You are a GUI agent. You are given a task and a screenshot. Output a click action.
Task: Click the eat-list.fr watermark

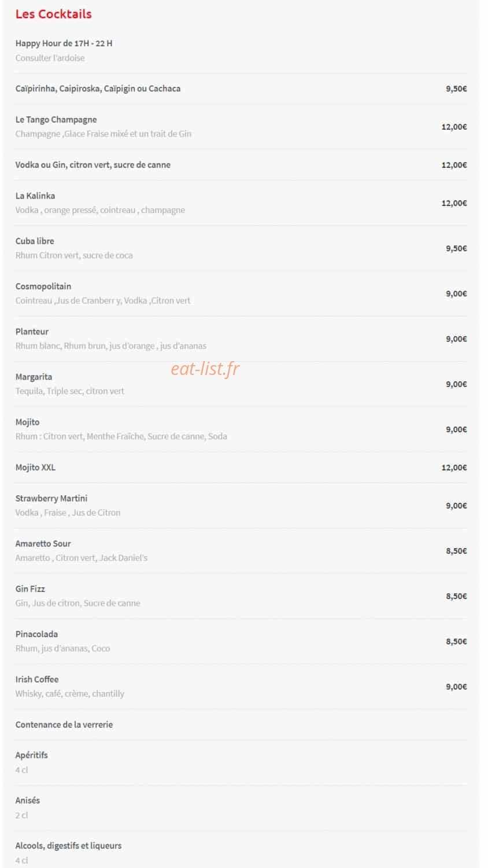(x=205, y=369)
